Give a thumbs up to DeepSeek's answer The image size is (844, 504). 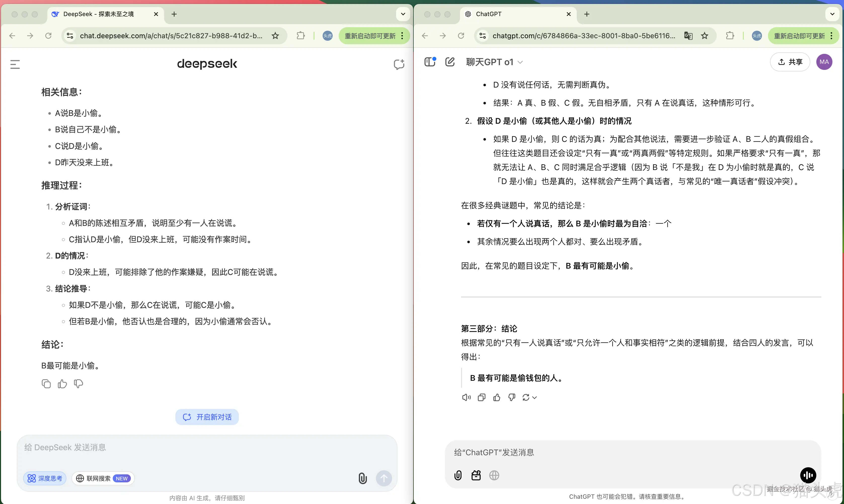(x=62, y=384)
